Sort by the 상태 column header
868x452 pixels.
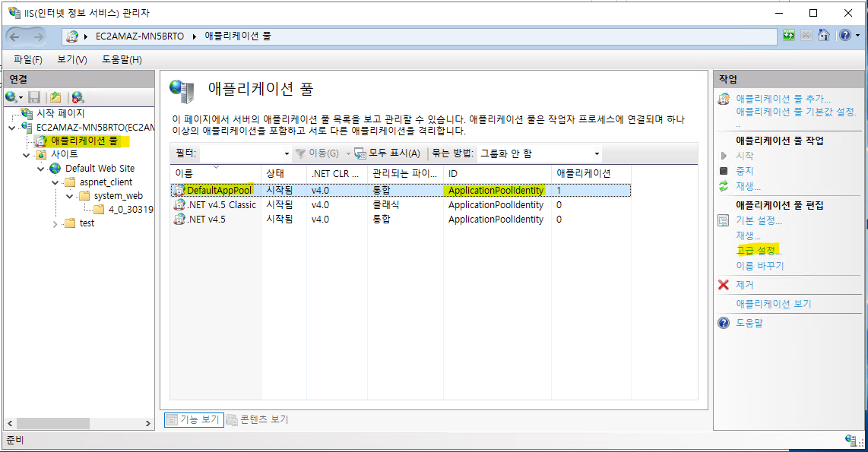point(284,173)
